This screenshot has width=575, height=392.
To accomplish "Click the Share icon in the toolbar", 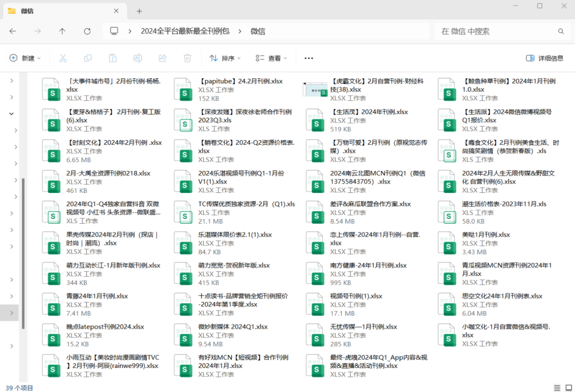I will (x=162, y=58).
